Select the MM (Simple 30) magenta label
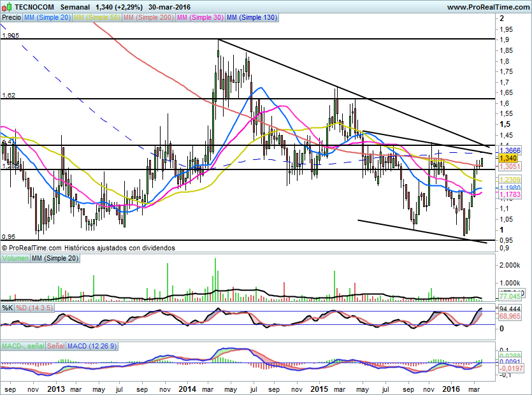This screenshot has width=532, height=395. coord(200,18)
